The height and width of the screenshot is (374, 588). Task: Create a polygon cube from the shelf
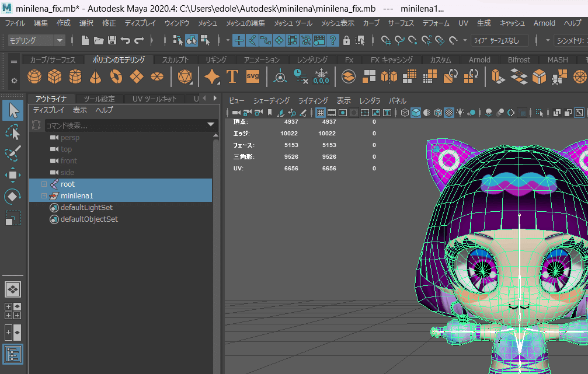coord(55,76)
